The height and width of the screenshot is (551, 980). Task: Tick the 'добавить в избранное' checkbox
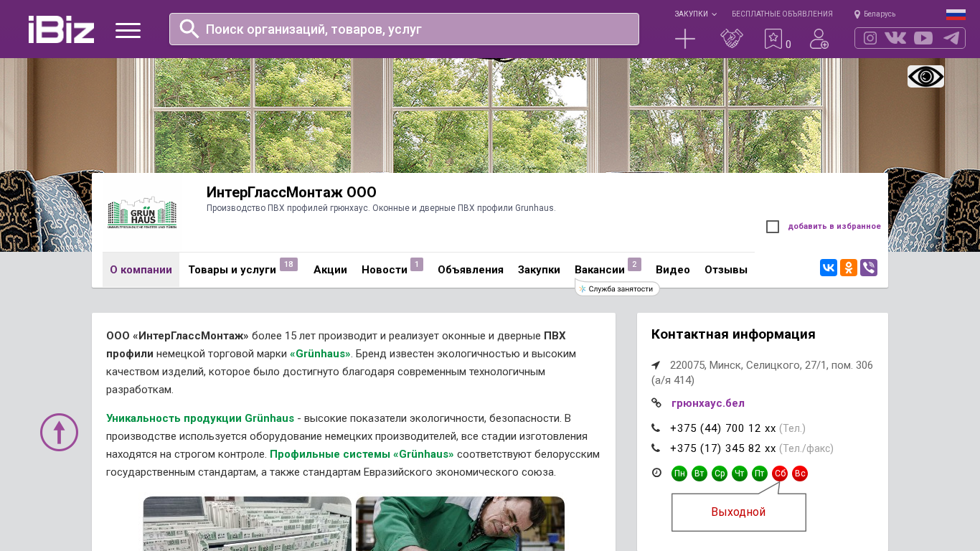click(x=773, y=227)
